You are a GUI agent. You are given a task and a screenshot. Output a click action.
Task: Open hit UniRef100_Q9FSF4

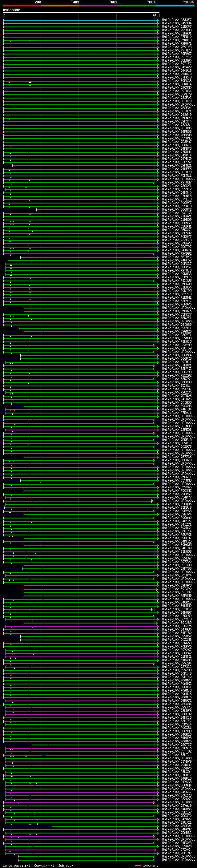pos(177,121)
